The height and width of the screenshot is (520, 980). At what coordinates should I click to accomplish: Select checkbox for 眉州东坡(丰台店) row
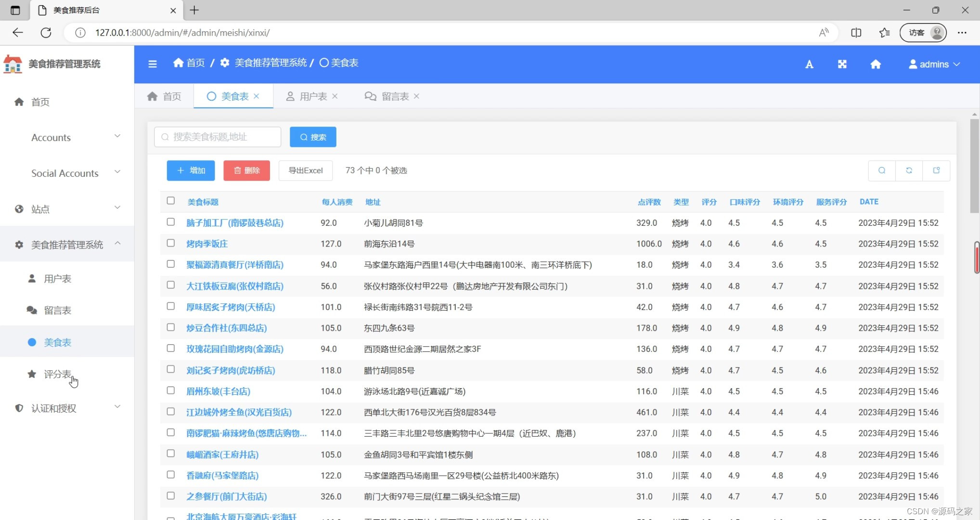tap(171, 390)
